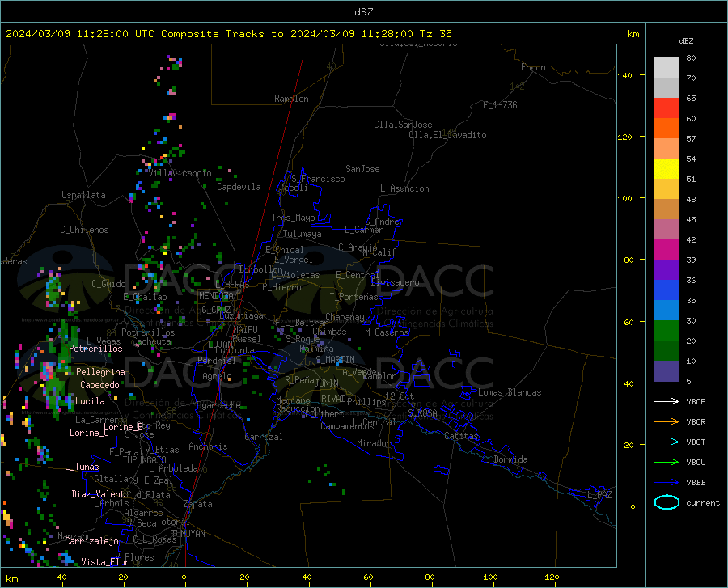Click the pink Cabecedo label
Image resolution: width=728 pixels, height=588 pixels.
pyautogui.click(x=99, y=385)
